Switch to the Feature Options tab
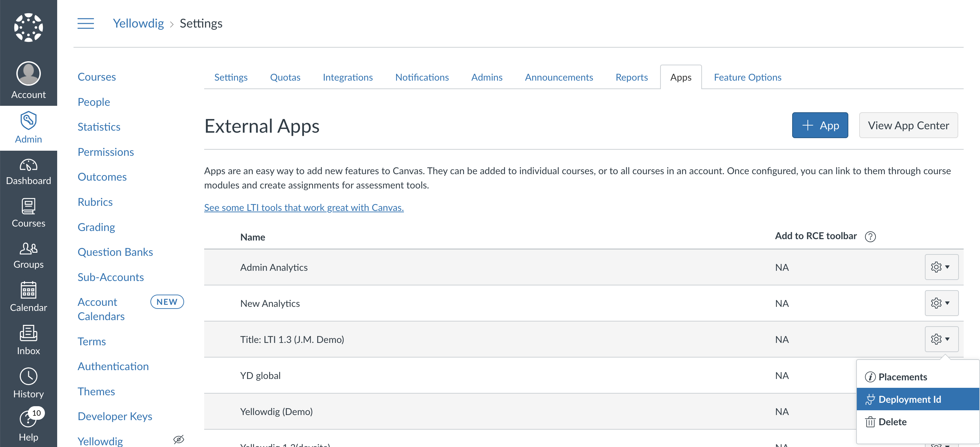Image resolution: width=980 pixels, height=447 pixels. tap(748, 77)
